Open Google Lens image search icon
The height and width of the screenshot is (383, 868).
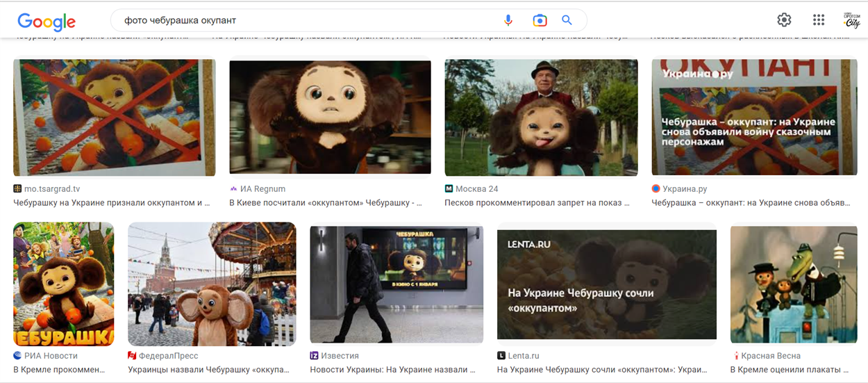pyautogui.click(x=540, y=20)
